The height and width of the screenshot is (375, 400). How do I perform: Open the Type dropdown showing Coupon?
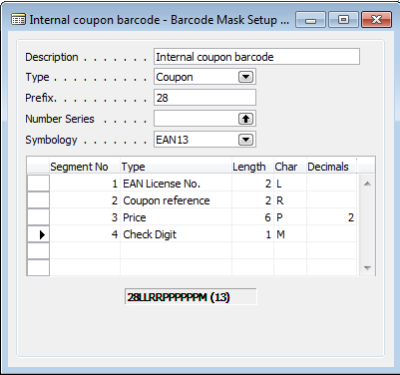(x=246, y=77)
